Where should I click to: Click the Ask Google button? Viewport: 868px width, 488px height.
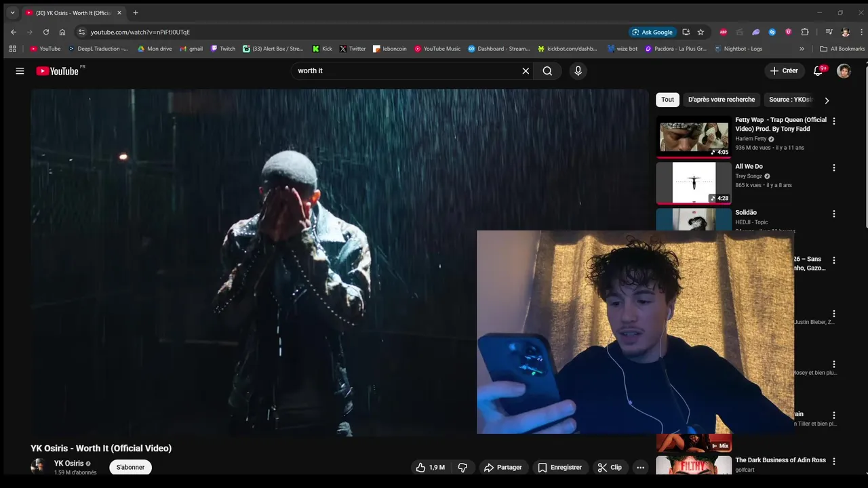tap(652, 32)
